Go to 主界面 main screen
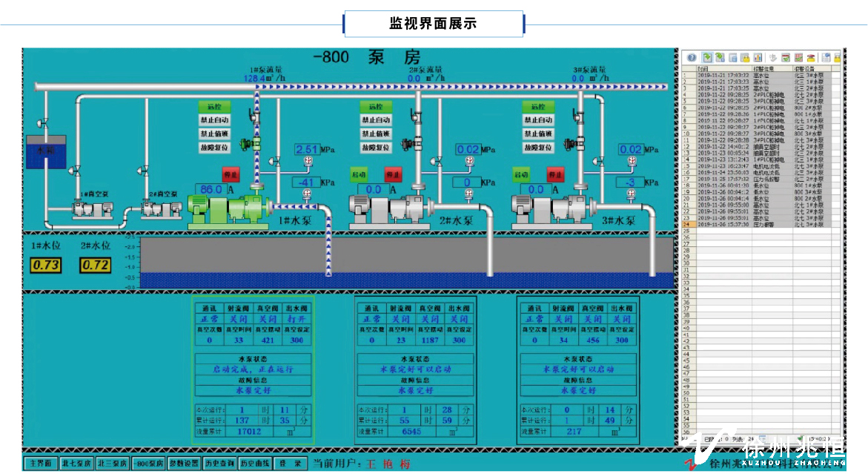 (40, 464)
